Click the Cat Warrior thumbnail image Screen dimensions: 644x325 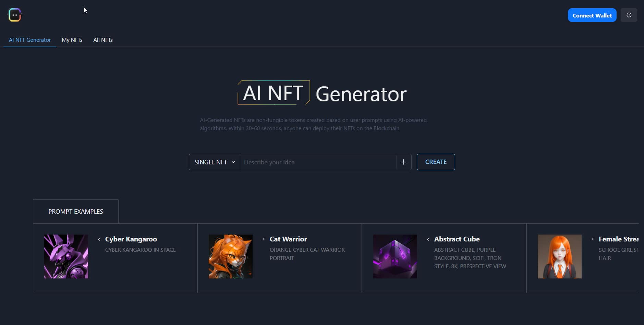click(231, 257)
